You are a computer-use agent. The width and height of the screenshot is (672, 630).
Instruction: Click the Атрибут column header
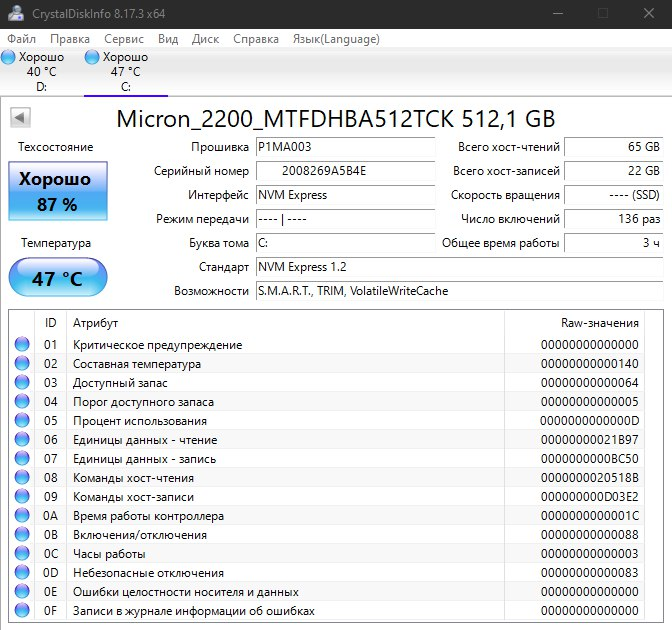[285, 323]
